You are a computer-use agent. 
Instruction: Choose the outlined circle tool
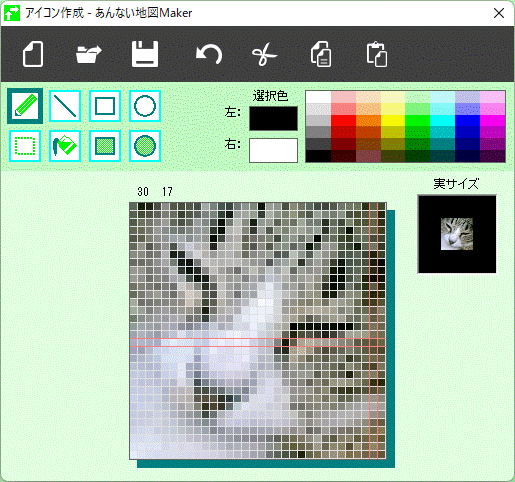(145, 106)
